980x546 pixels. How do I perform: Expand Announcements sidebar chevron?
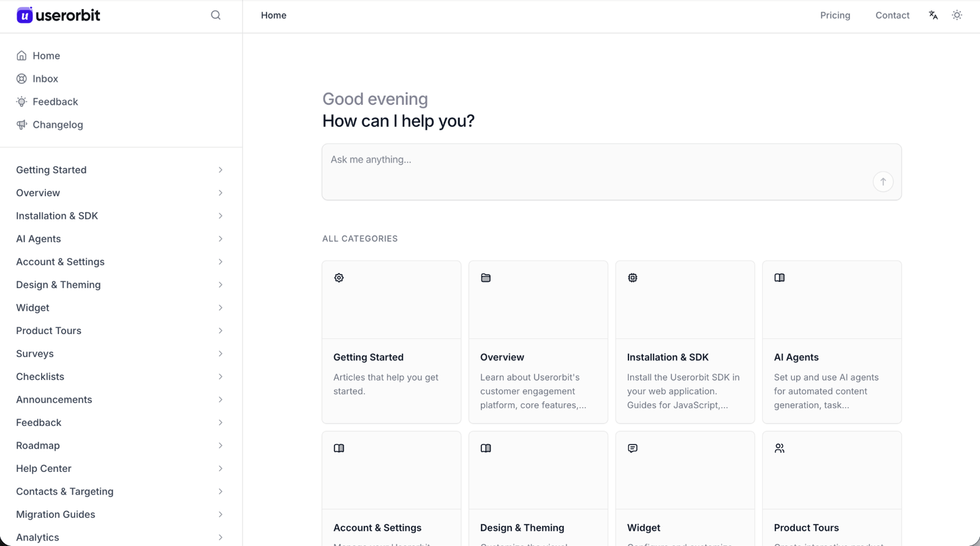221,400
